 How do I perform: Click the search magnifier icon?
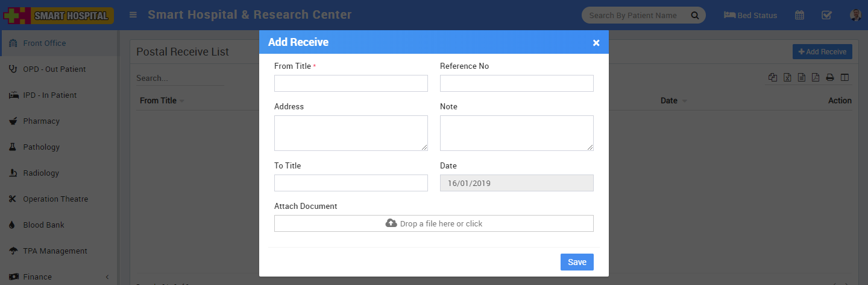[x=694, y=16]
